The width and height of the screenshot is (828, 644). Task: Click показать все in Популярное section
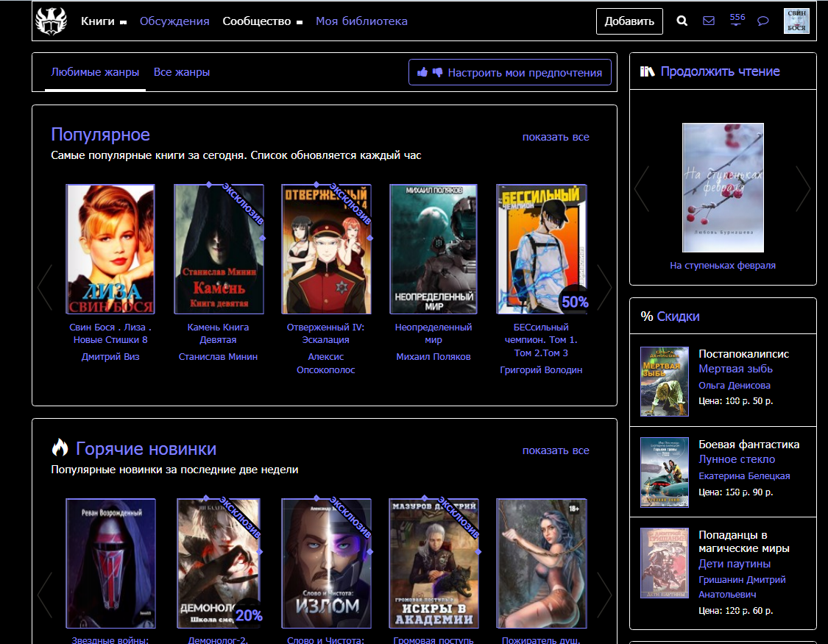click(556, 137)
